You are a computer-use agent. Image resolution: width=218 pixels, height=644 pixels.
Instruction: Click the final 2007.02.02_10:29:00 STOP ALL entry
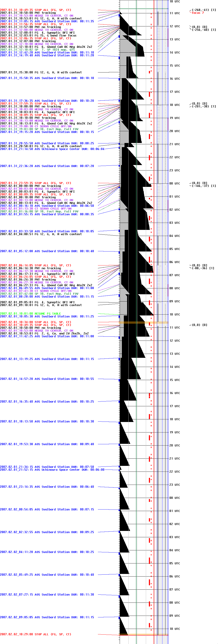click(36, 634)
